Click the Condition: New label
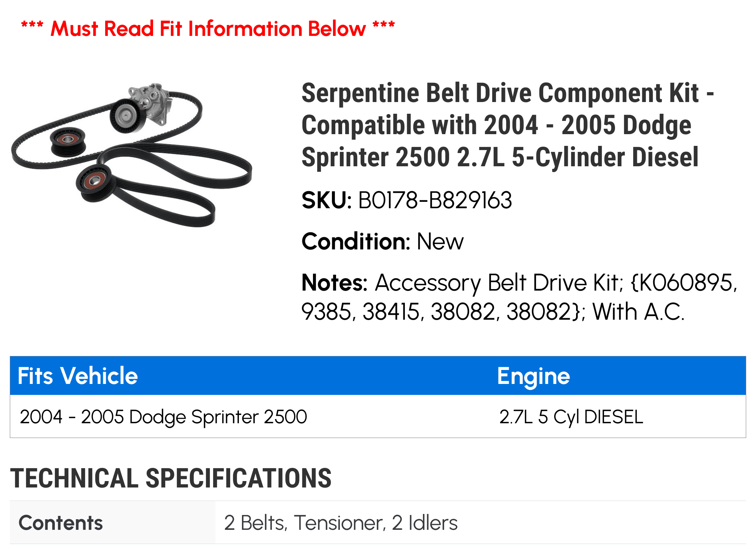Viewport: 756px width, 554px height. 383,241
